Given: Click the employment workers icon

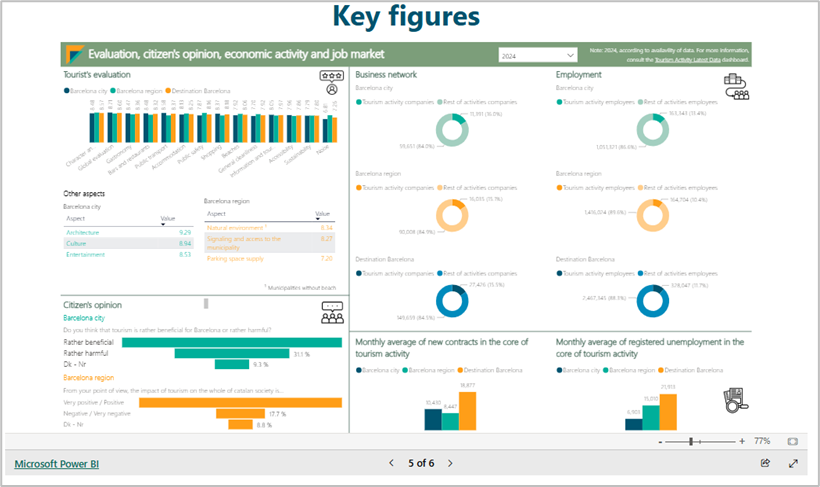Looking at the screenshot, I should tap(736, 86).
